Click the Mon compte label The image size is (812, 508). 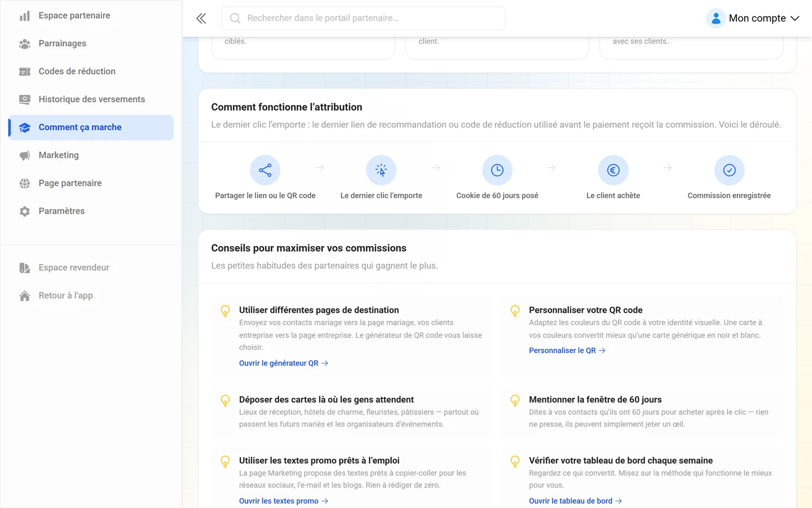click(x=757, y=19)
